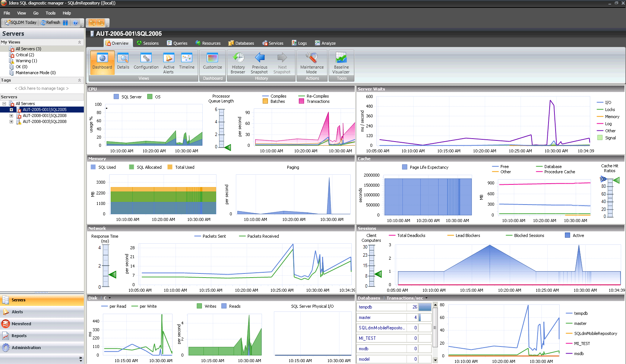The height and width of the screenshot is (364, 626).
Task: Collapse the My Views panel
Action: (79, 42)
